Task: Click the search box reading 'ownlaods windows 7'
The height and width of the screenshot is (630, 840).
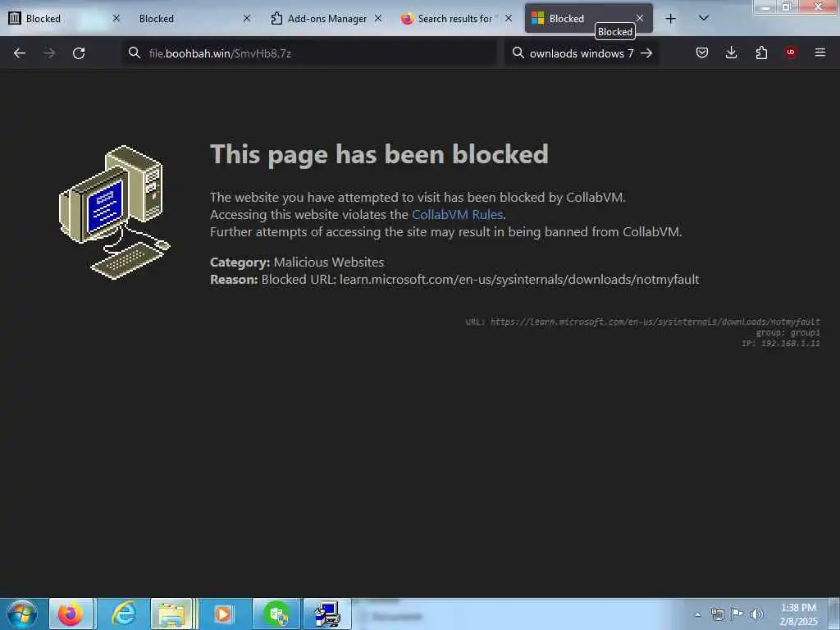Action: 582,53
